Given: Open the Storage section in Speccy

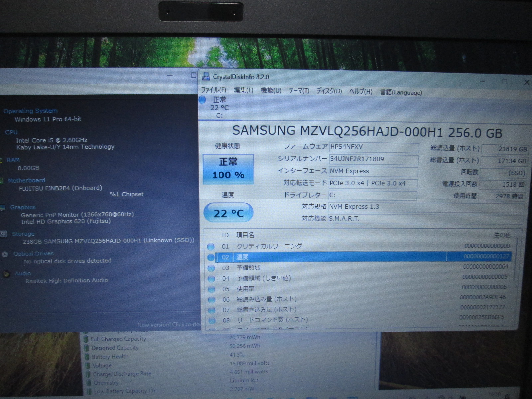Looking at the screenshot, I should point(23,234).
